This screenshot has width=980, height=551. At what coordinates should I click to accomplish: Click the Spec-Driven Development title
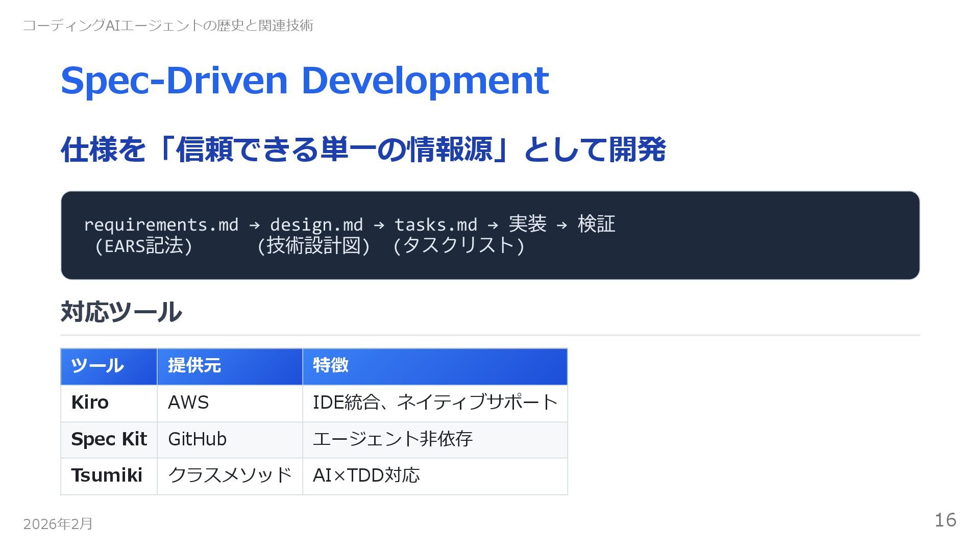coord(304,81)
